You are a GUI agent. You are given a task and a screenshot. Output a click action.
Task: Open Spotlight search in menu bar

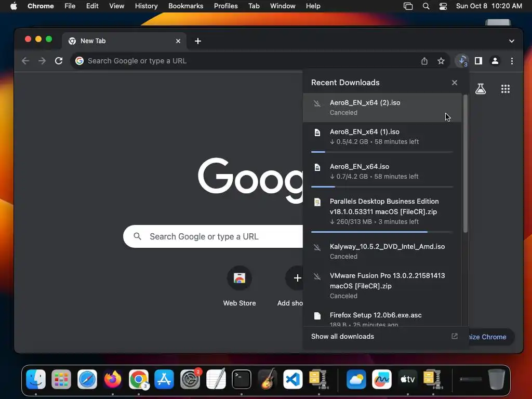[x=426, y=6]
